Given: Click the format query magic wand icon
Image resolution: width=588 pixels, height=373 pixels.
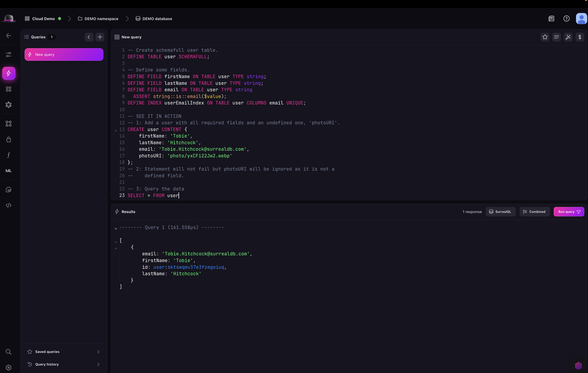Looking at the screenshot, I should [568, 37].
